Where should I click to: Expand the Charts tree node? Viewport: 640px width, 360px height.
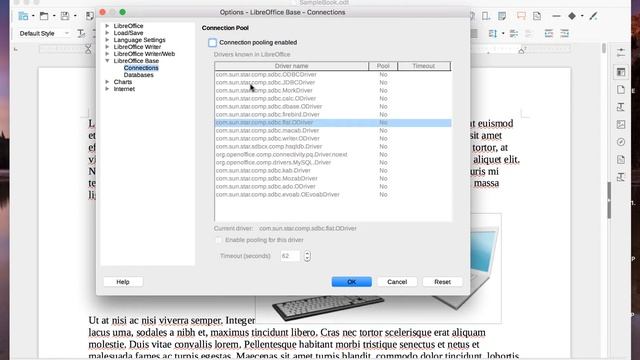click(107, 82)
